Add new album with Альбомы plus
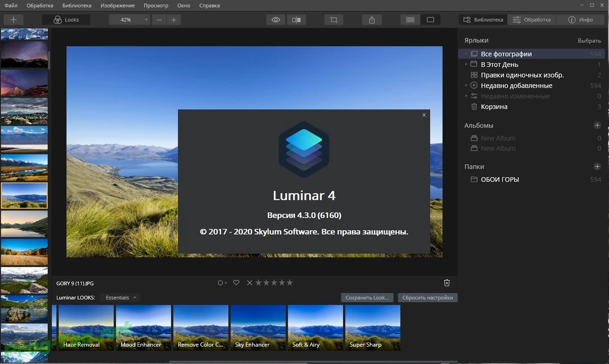 tap(597, 125)
